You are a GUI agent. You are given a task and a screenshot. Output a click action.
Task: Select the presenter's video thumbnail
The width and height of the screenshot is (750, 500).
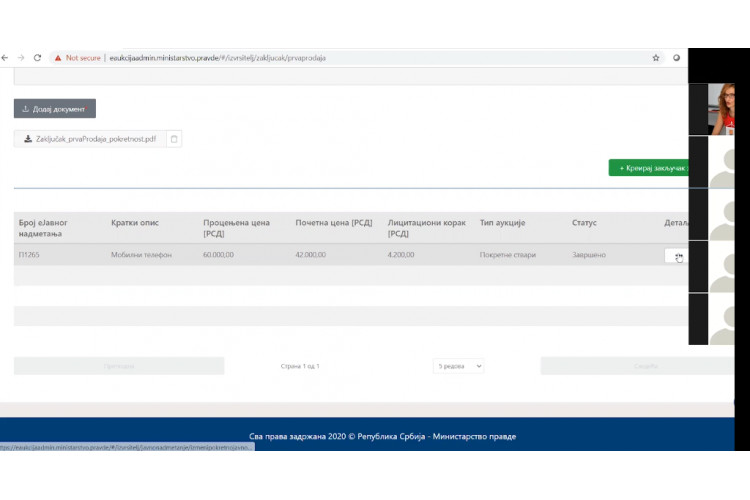click(x=721, y=109)
